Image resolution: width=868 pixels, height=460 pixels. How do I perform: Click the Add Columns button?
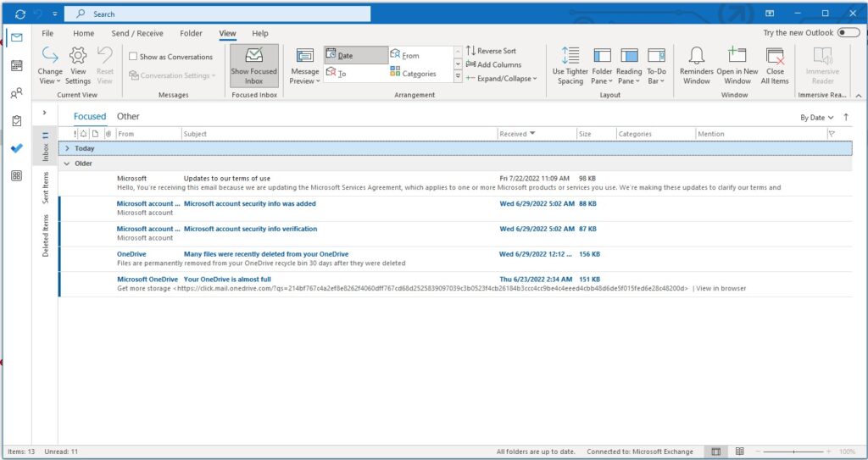(493, 64)
